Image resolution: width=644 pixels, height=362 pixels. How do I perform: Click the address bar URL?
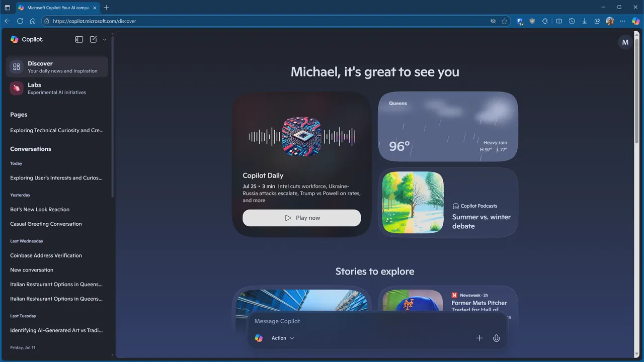95,21
